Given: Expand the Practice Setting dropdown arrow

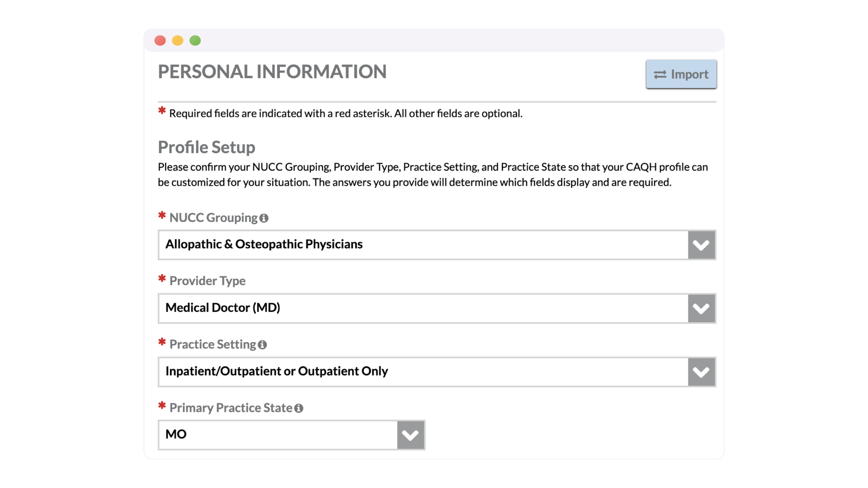Looking at the screenshot, I should coord(701,372).
